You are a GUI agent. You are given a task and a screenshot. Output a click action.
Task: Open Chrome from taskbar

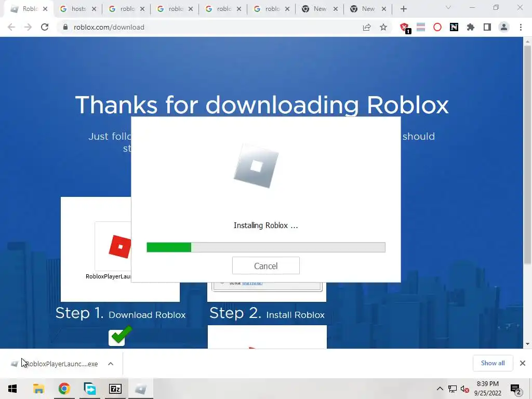[x=64, y=389]
